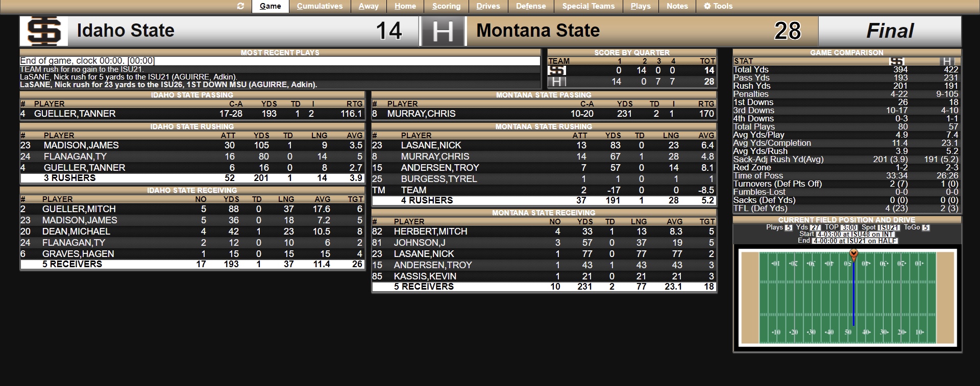Image resolution: width=980 pixels, height=386 pixels.
Task: Click the H logo in Game Comparison header
Action: pyautogui.click(x=948, y=61)
